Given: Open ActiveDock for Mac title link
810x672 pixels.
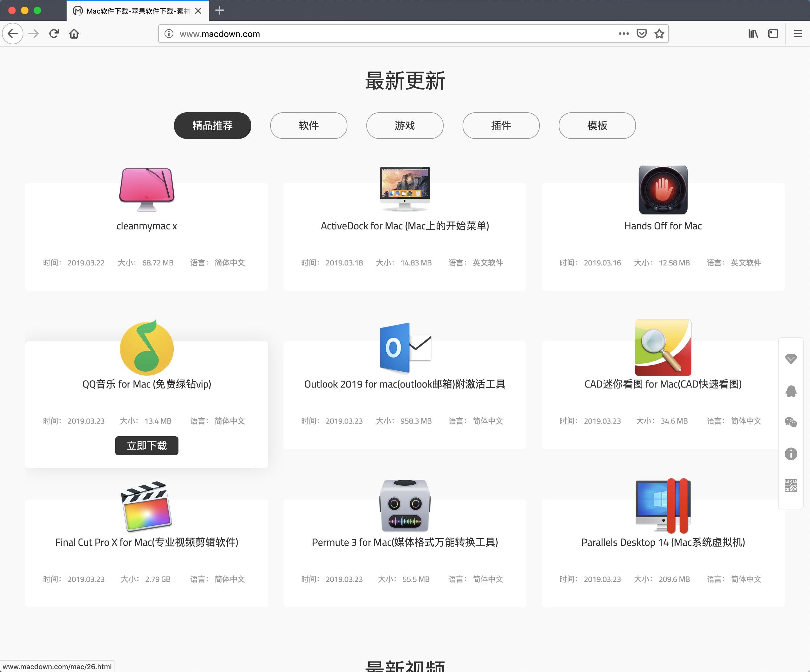Looking at the screenshot, I should [405, 226].
